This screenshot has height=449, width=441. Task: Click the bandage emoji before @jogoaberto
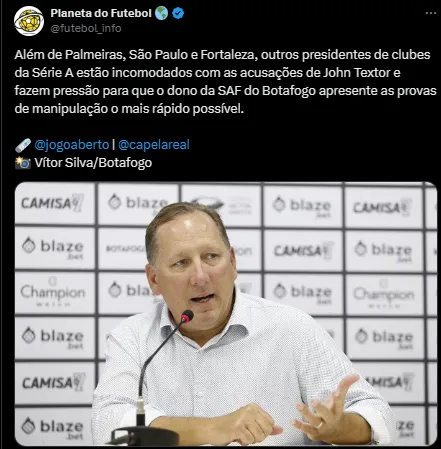pyautogui.click(x=23, y=145)
